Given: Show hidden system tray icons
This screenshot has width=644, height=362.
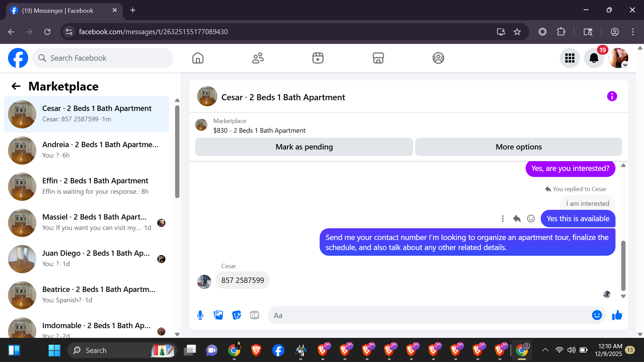Looking at the screenshot, I should (545, 350).
